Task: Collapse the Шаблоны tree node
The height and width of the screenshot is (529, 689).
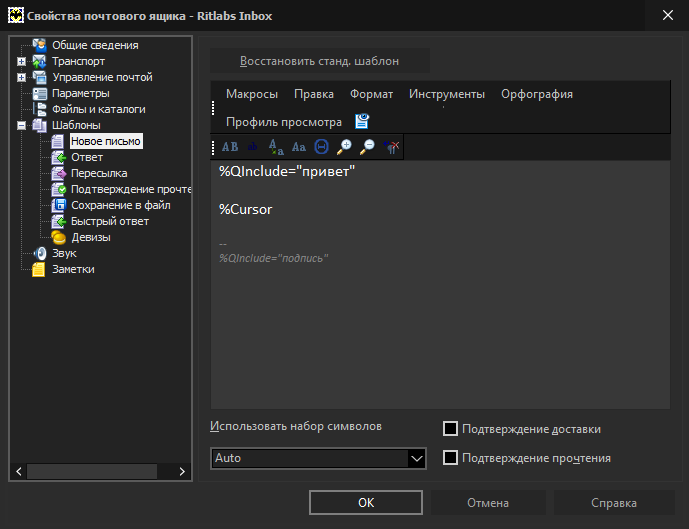Action: (x=21, y=125)
